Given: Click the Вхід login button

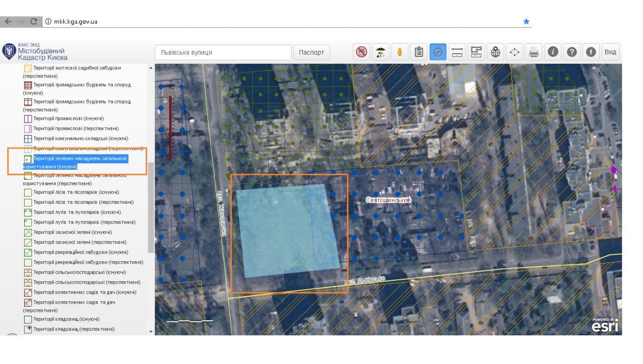Looking at the screenshot, I should click(610, 52).
